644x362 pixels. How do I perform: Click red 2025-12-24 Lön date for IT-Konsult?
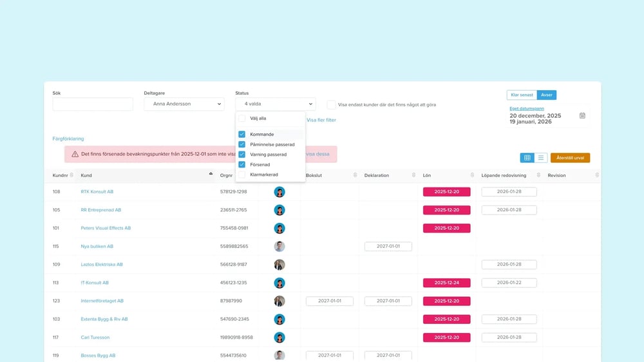click(x=446, y=283)
